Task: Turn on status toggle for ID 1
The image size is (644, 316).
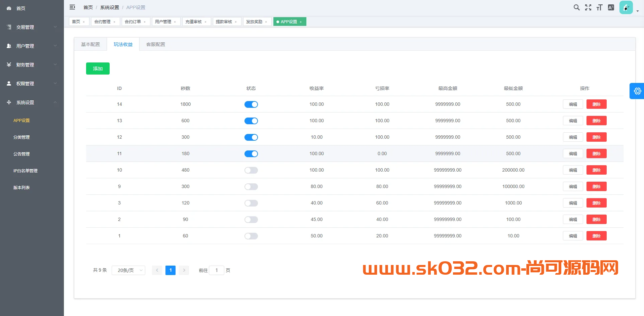Action: 251,236
